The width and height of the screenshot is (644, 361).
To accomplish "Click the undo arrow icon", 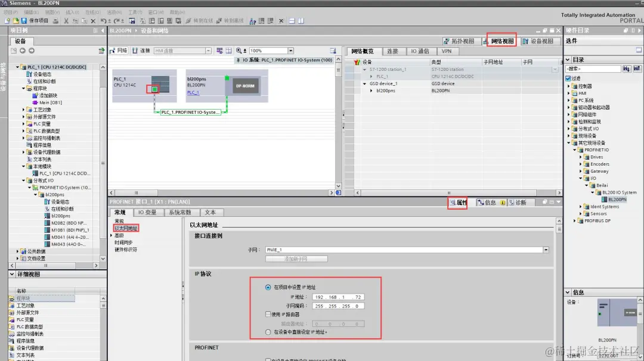I will tap(104, 20).
